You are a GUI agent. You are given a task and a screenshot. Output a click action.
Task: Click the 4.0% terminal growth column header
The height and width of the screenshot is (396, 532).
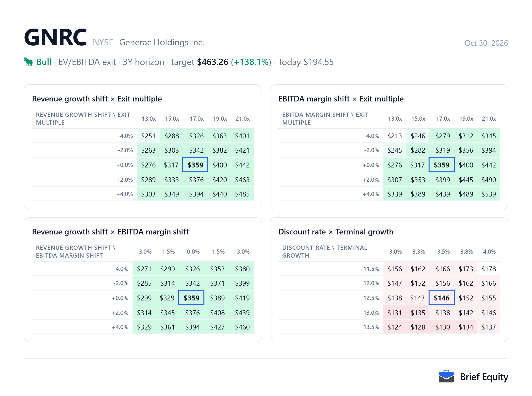pyautogui.click(x=489, y=251)
